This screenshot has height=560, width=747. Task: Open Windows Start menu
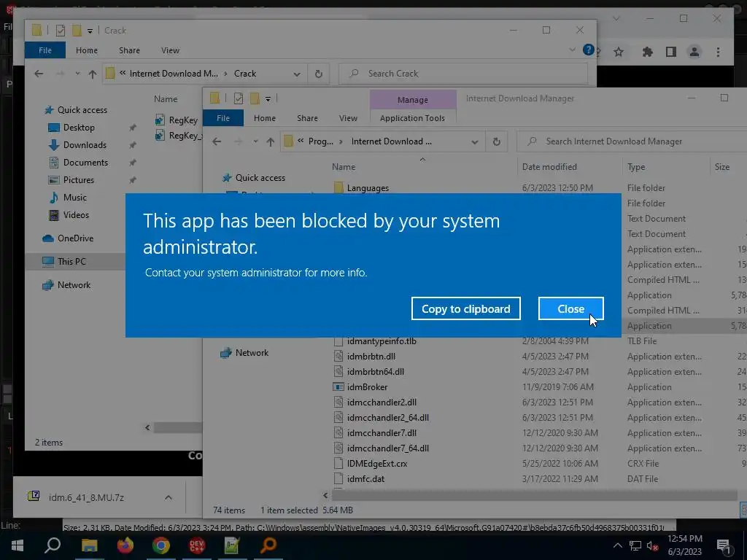point(18,545)
